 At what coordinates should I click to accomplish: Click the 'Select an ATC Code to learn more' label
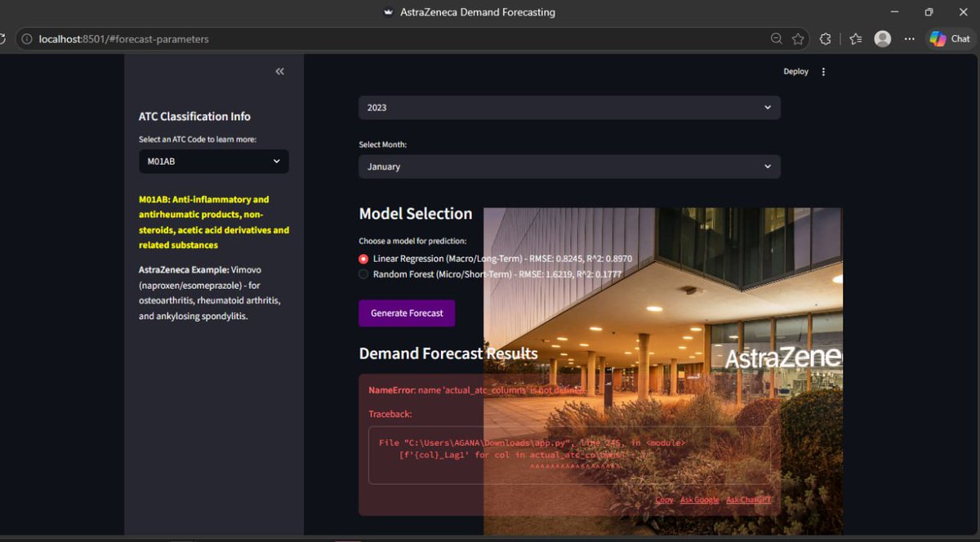coord(198,140)
